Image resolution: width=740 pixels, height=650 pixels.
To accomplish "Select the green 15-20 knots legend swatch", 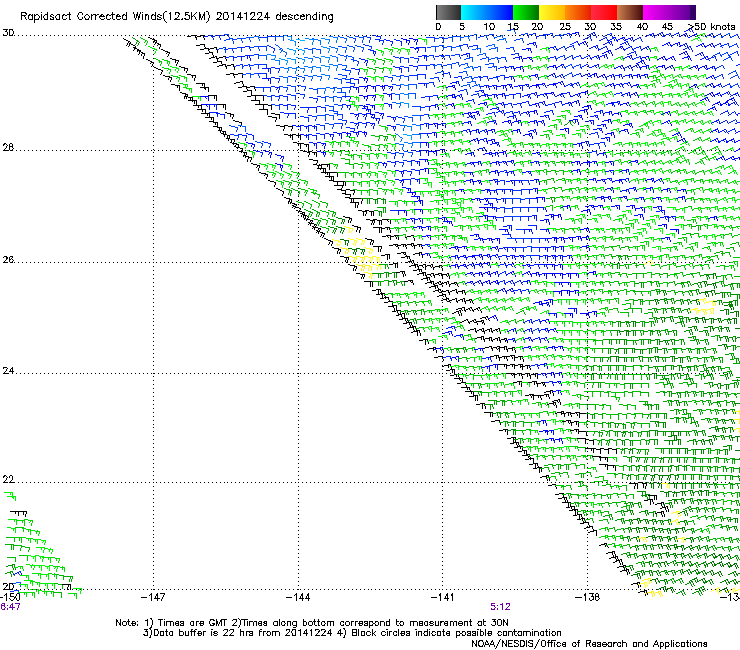I will click(x=526, y=12).
